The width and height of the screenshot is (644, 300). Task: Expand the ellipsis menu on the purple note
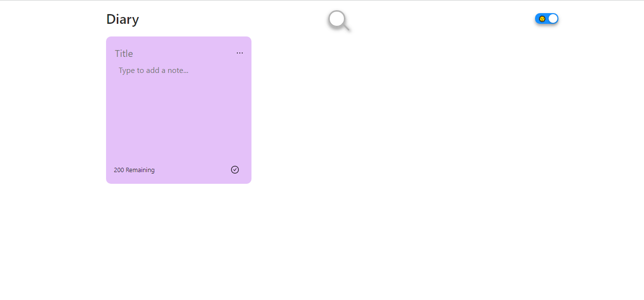tap(240, 53)
